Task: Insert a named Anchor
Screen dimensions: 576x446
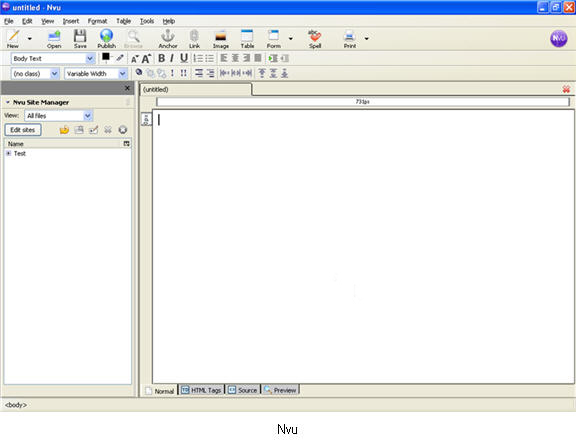Action: click(168, 39)
